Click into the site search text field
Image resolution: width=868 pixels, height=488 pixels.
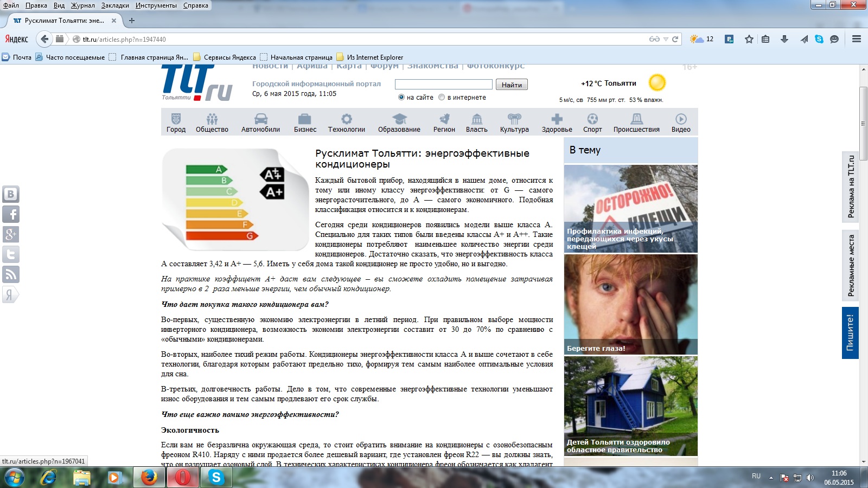pos(444,85)
